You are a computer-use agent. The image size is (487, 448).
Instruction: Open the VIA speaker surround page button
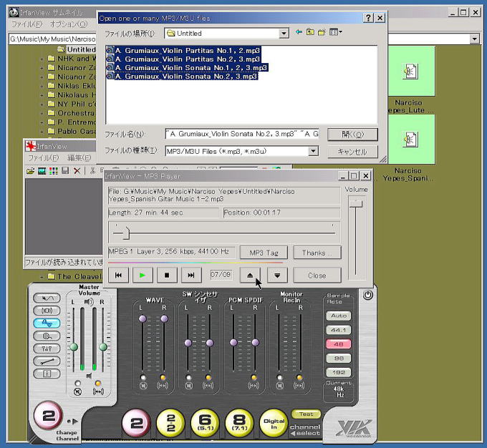pyautogui.click(x=47, y=311)
